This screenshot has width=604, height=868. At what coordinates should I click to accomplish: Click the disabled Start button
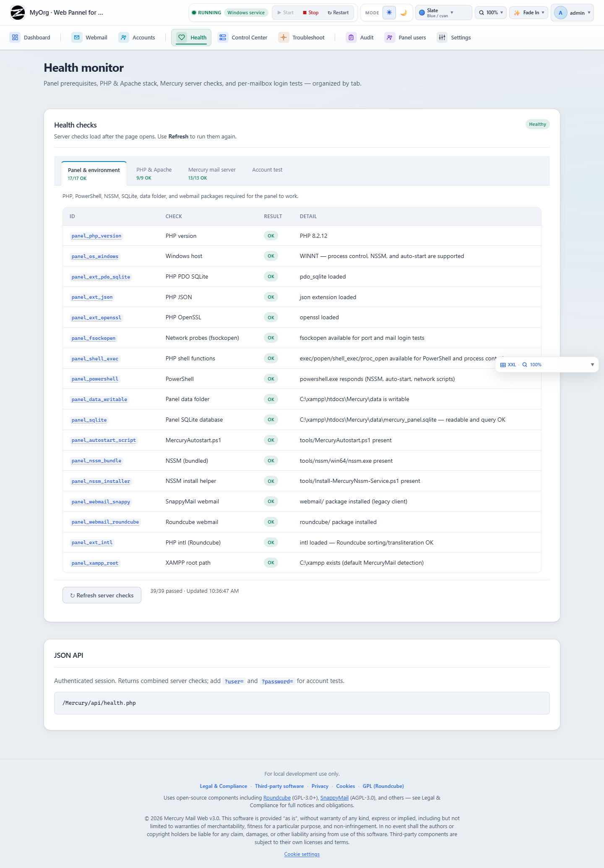click(x=285, y=13)
